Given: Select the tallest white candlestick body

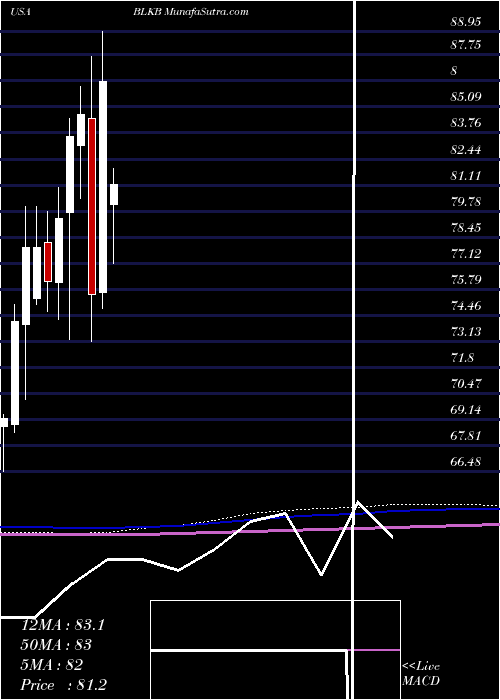Looking at the screenshot, I should point(103,187).
